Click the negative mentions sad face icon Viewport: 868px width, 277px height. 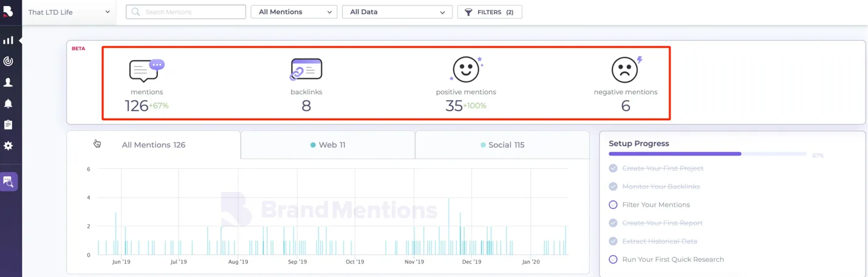625,70
